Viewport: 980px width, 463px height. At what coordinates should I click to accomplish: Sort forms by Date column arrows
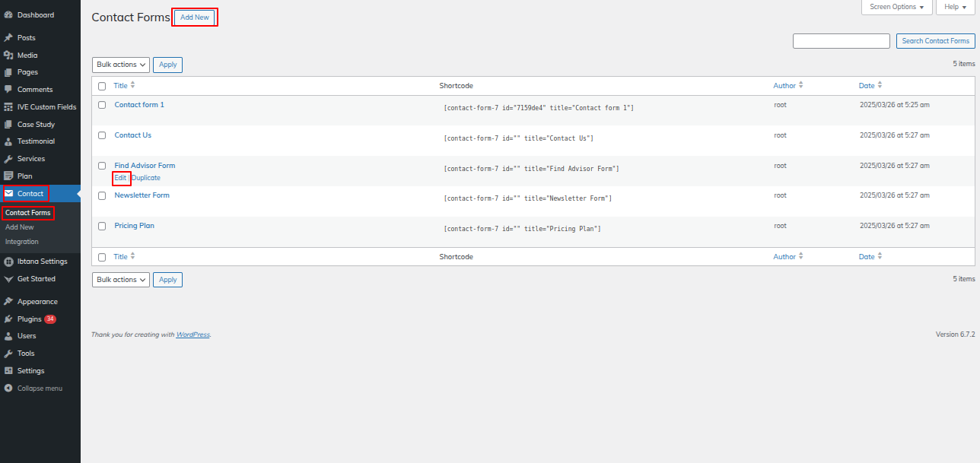click(880, 86)
